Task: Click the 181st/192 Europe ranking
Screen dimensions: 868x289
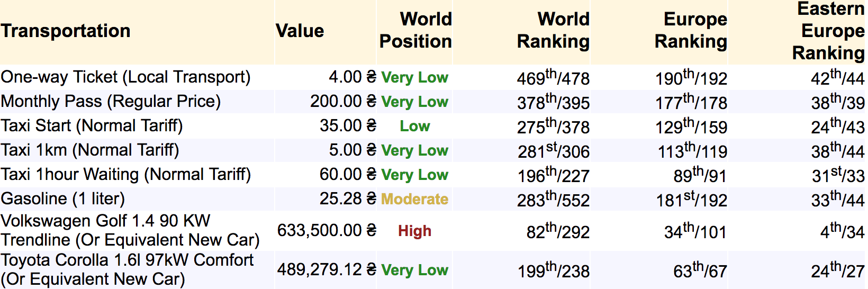Action: tap(691, 200)
